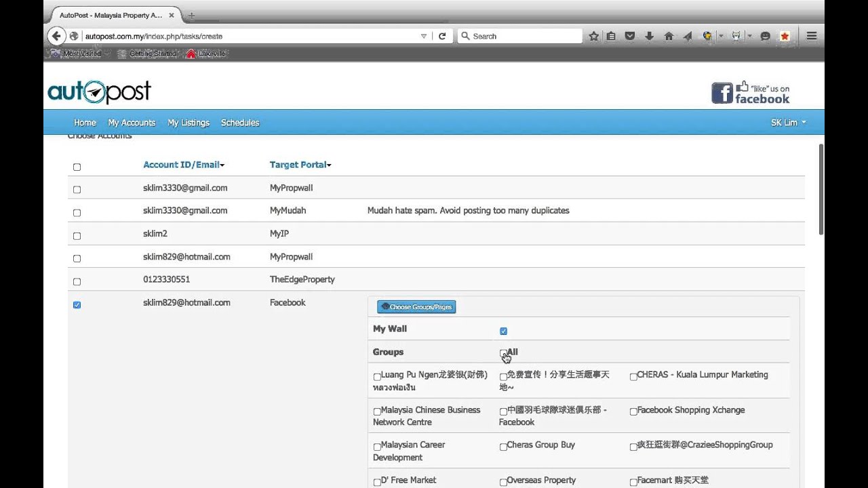
Task: Click the sklim2 account cell
Action: click(x=155, y=234)
